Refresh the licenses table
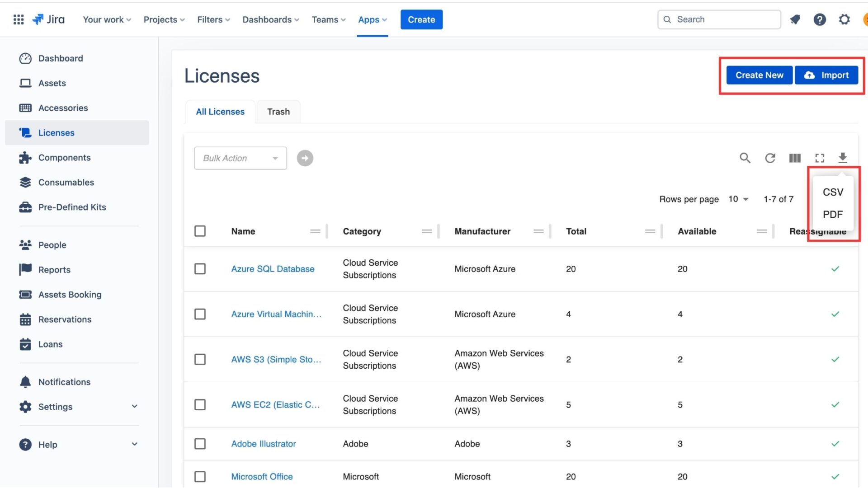Image resolution: width=868 pixels, height=488 pixels. point(770,158)
